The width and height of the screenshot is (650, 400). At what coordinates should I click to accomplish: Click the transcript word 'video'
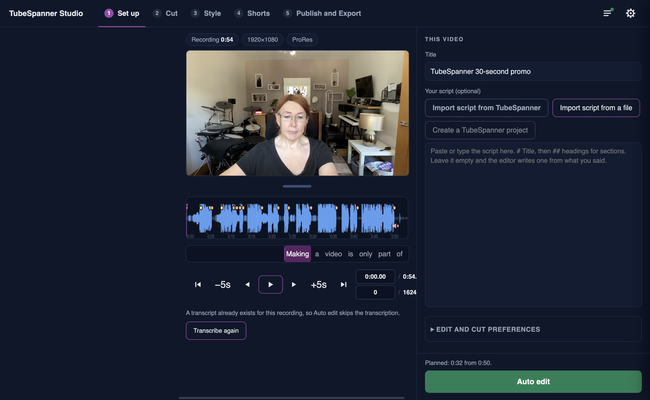click(x=333, y=254)
